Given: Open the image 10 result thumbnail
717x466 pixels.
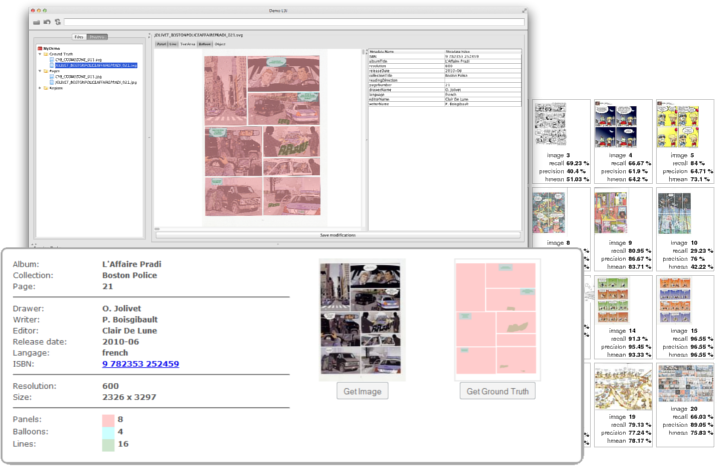Looking at the screenshot, I should [x=674, y=213].
